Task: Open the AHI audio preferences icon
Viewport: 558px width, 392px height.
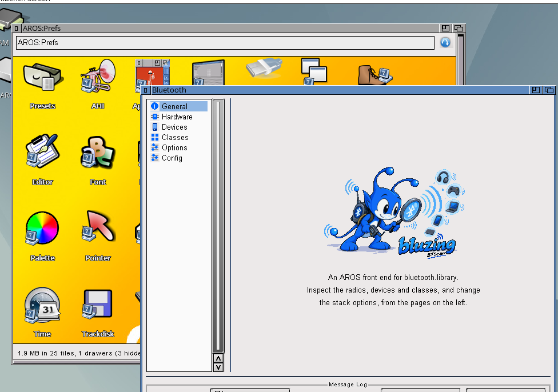Action: tap(98, 76)
